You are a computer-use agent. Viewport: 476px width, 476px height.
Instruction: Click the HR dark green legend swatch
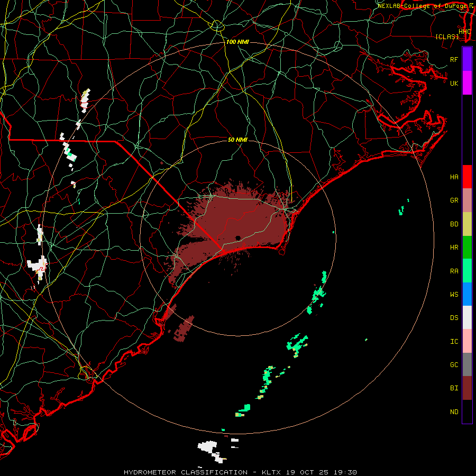click(x=467, y=248)
